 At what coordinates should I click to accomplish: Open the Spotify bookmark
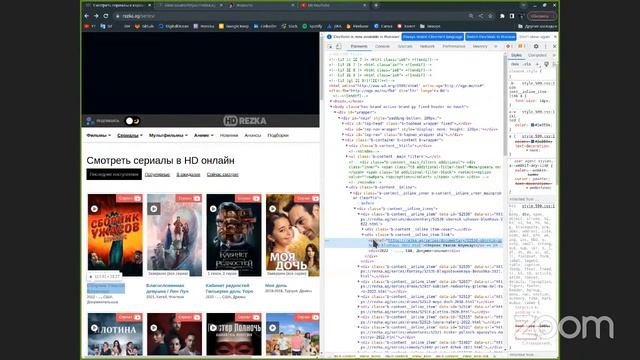[312, 26]
